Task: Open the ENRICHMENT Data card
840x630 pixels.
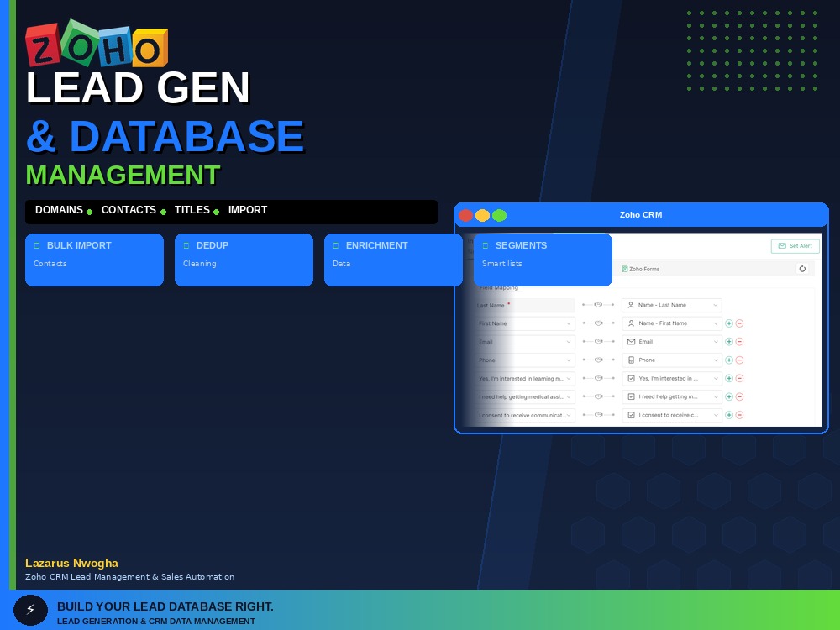Action: click(393, 260)
